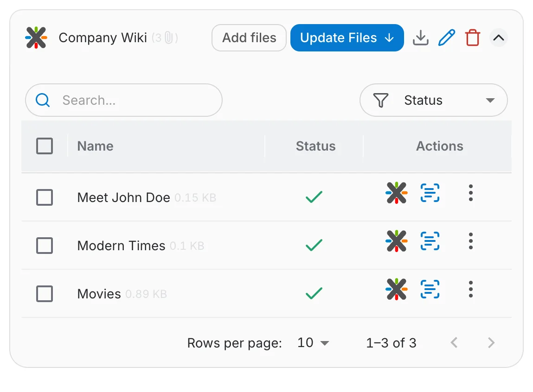533x392 pixels.
Task: Click the Add files button
Action: click(x=249, y=38)
